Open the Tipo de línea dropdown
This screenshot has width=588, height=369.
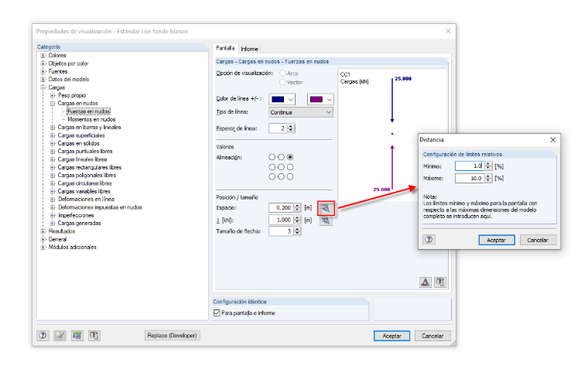[x=301, y=112]
